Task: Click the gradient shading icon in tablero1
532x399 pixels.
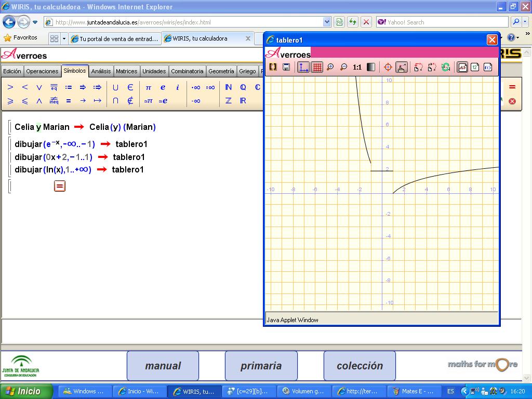Action: click(x=371, y=67)
